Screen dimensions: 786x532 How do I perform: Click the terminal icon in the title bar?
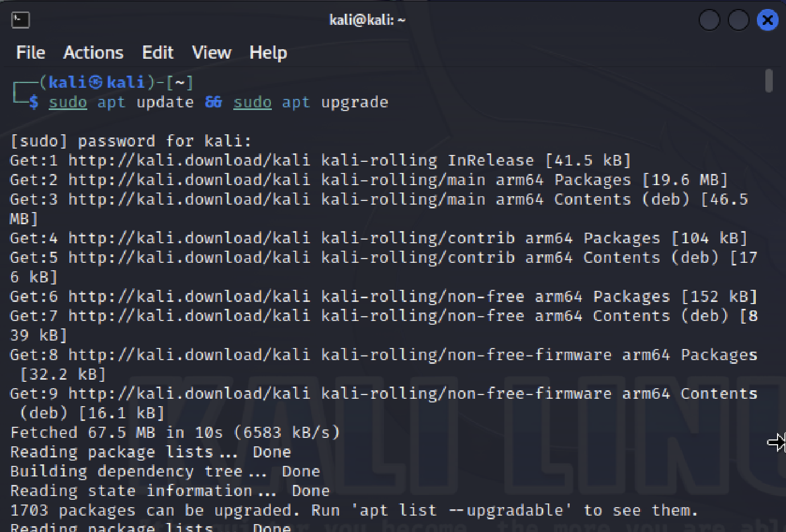[20, 20]
